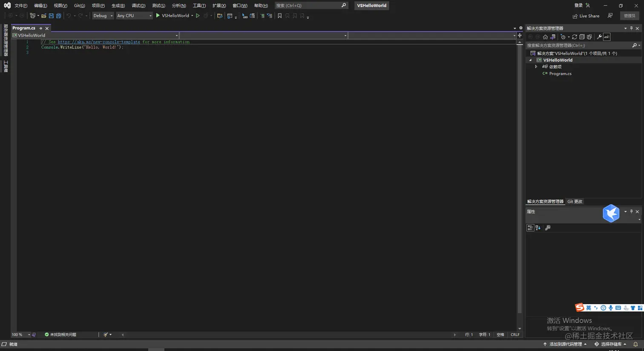The image size is (644, 351).
Task: Select the 解决方案"VSHelloWorld" solution node
Action: point(573,53)
